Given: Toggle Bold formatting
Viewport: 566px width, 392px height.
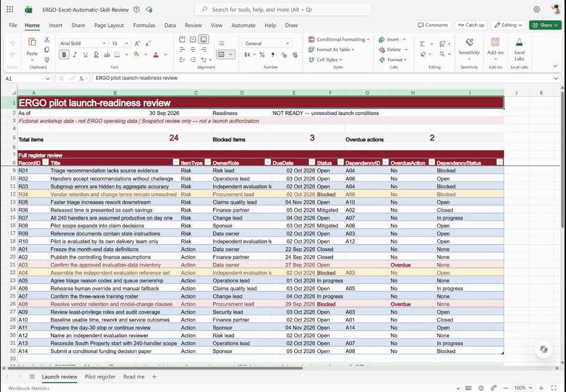Looking at the screenshot, I should 64,54.
